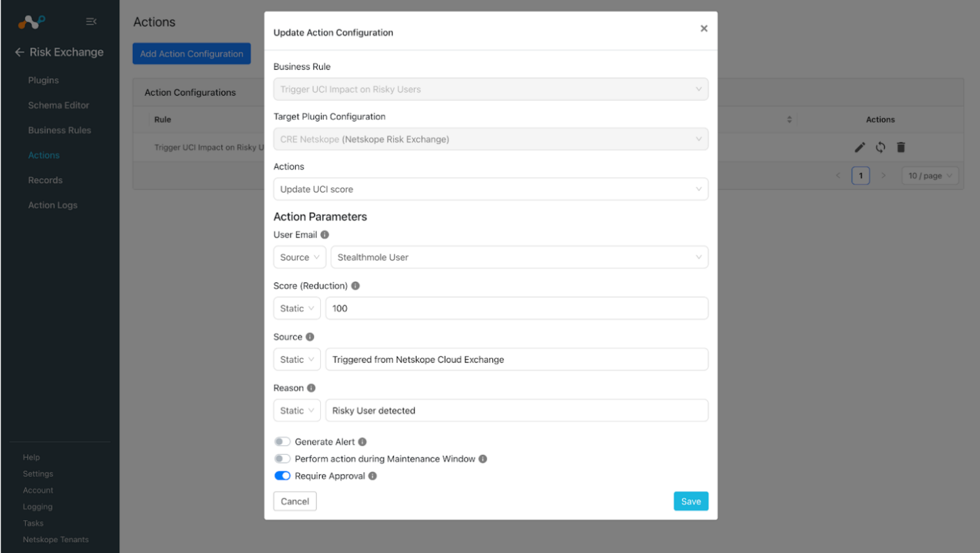
Task: Click the Rule column header
Action: [163, 120]
